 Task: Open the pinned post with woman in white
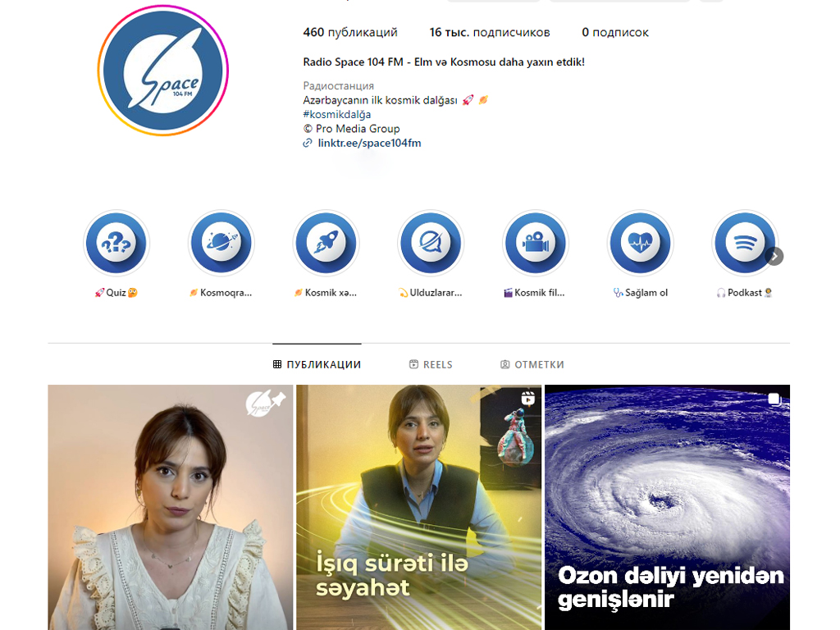[x=171, y=507]
